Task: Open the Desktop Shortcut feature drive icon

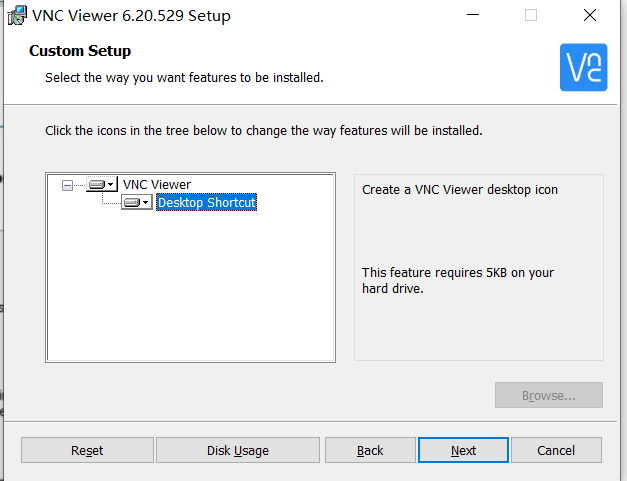Action: pos(137,202)
